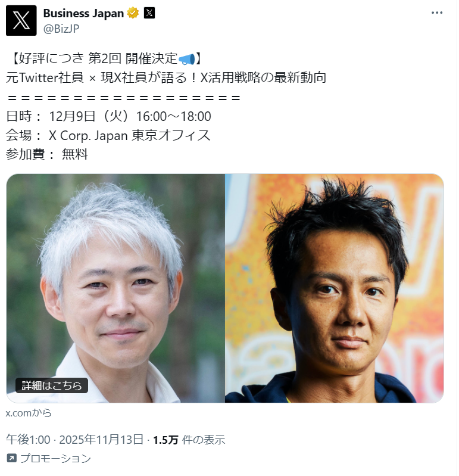Open the X logo profile avatar
Image resolution: width=459 pixels, height=476 pixels.
21,20
